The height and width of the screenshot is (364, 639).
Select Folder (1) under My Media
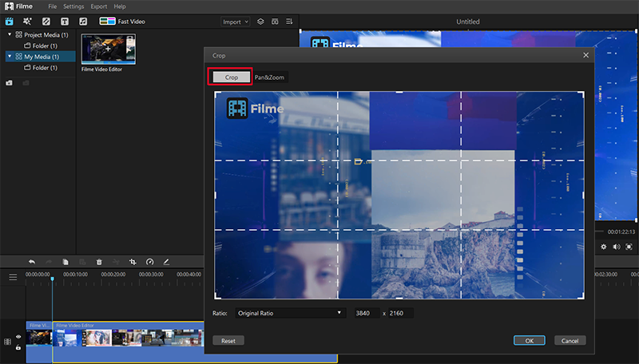tap(41, 68)
